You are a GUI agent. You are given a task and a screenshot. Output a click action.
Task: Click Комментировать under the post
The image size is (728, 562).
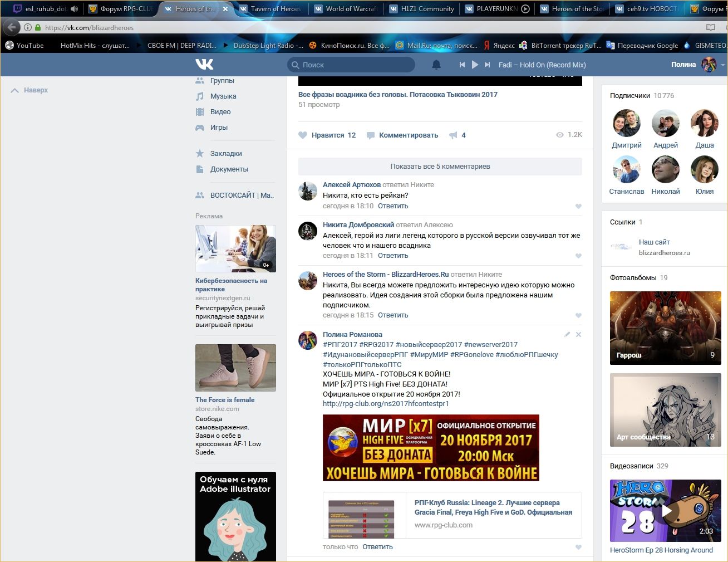[408, 135]
